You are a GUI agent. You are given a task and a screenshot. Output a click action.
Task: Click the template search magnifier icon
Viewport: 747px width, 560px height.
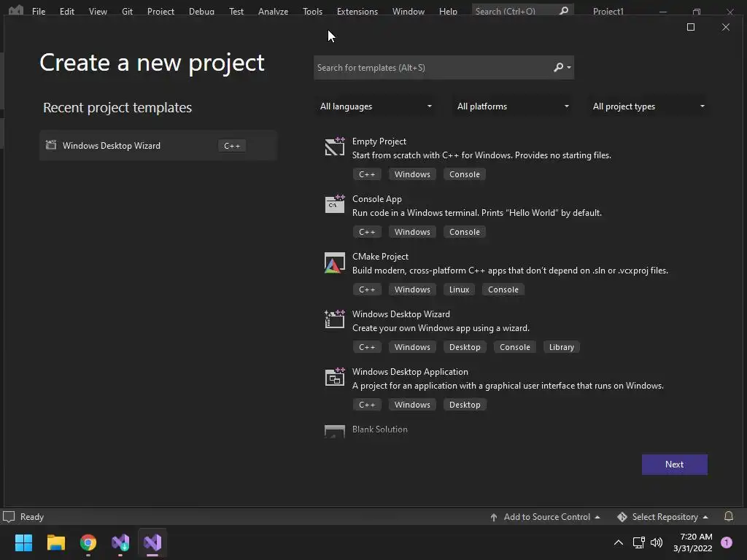click(x=558, y=68)
